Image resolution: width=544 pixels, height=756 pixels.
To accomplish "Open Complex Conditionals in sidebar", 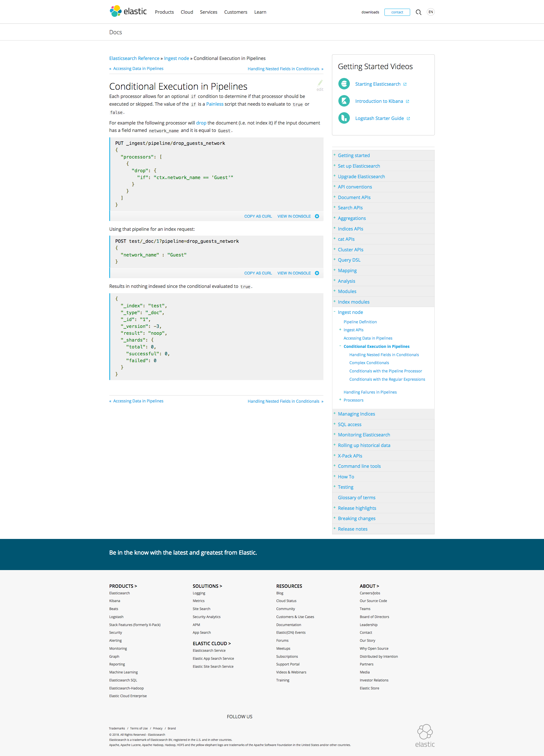I will click(x=369, y=363).
